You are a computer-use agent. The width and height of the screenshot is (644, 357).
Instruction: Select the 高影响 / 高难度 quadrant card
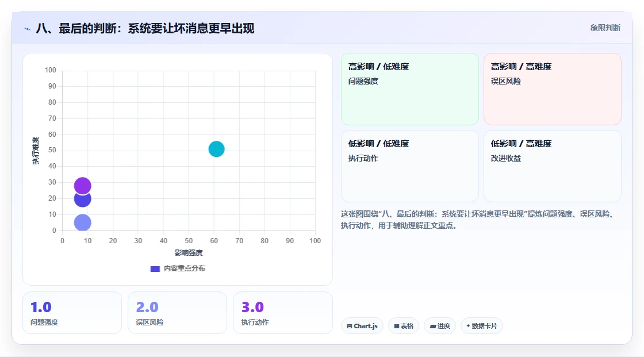(553, 89)
